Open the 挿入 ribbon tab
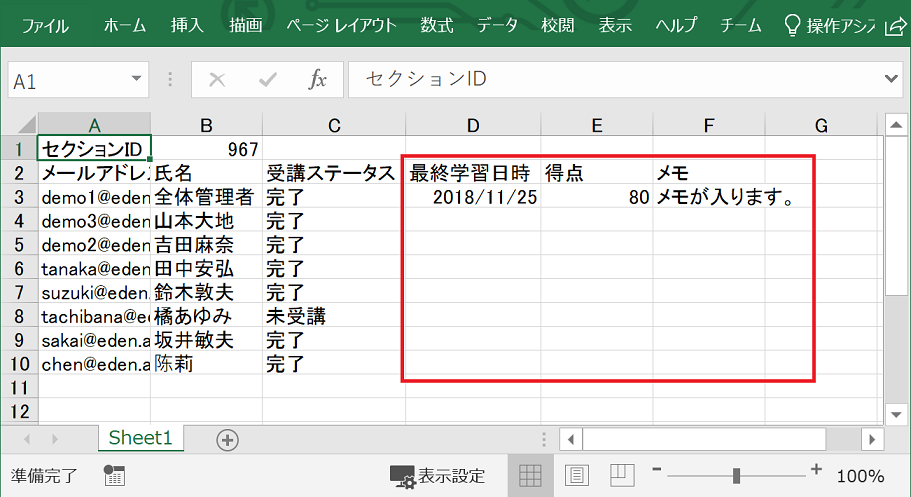The image size is (911, 497). pyautogui.click(x=187, y=26)
